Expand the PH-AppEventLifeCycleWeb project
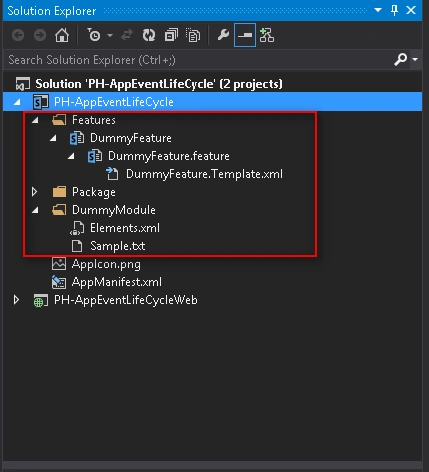Screen dimensions: 429x472 [x=16, y=300]
